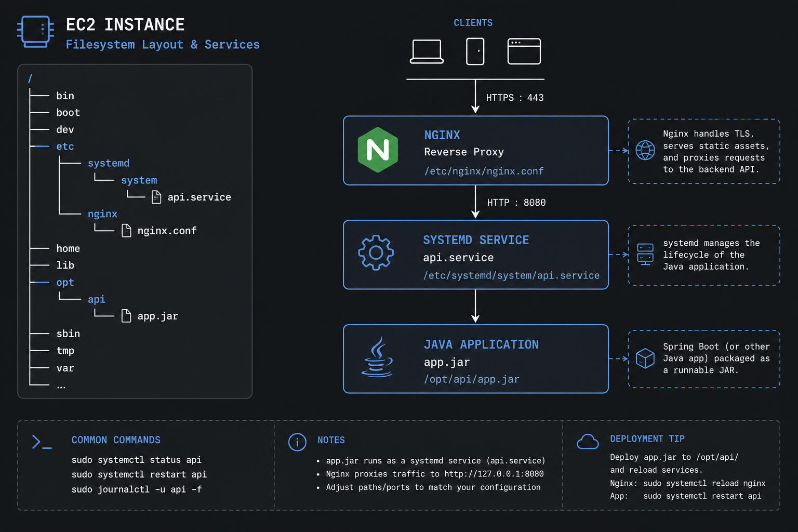
Task: Click the cloud icon by Deployment Tip
Action: tap(588, 442)
